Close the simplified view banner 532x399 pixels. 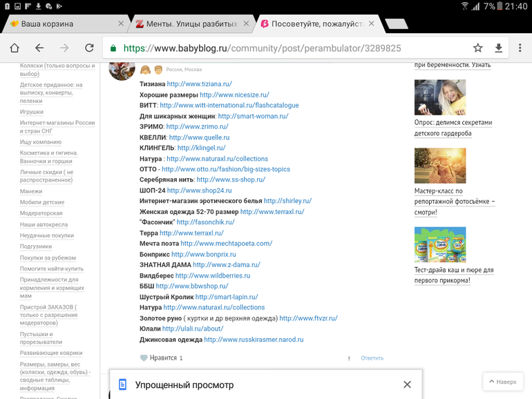pyautogui.click(x=407, y=385)
